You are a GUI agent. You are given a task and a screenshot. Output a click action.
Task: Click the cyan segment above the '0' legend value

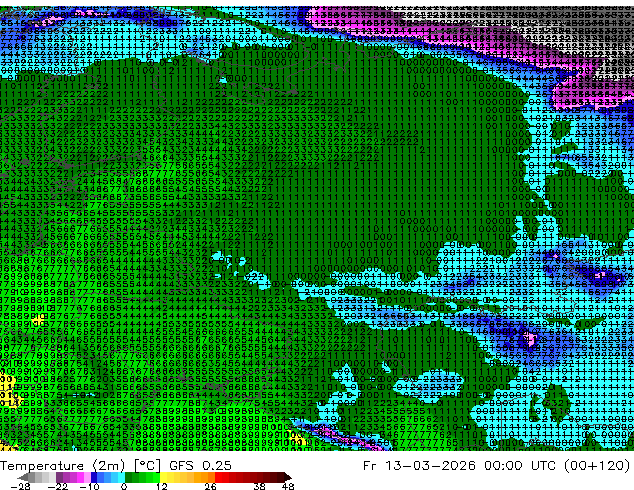click(121, 477)
